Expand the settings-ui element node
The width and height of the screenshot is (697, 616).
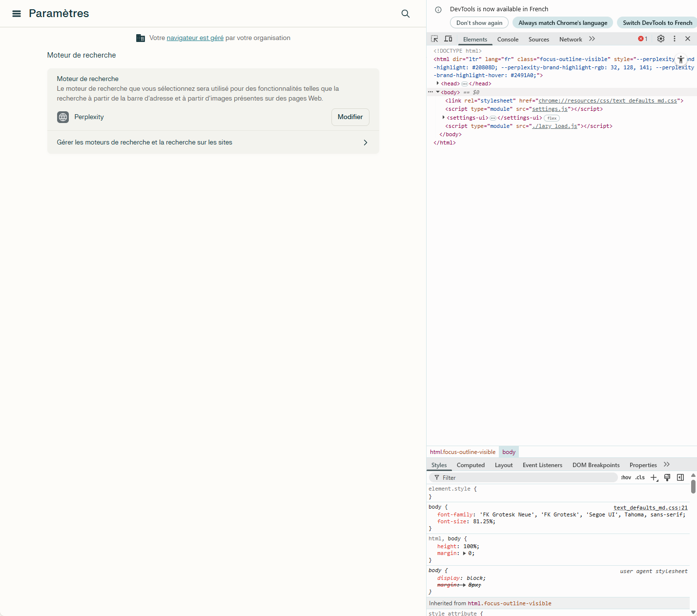(x=443, y=118)
